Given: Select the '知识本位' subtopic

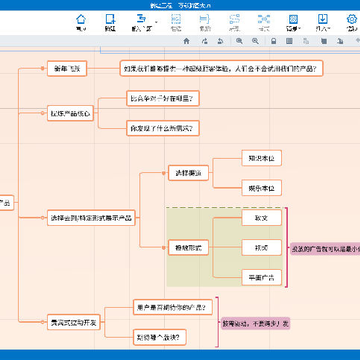Looking at the screenshot, I should [262, 158].
